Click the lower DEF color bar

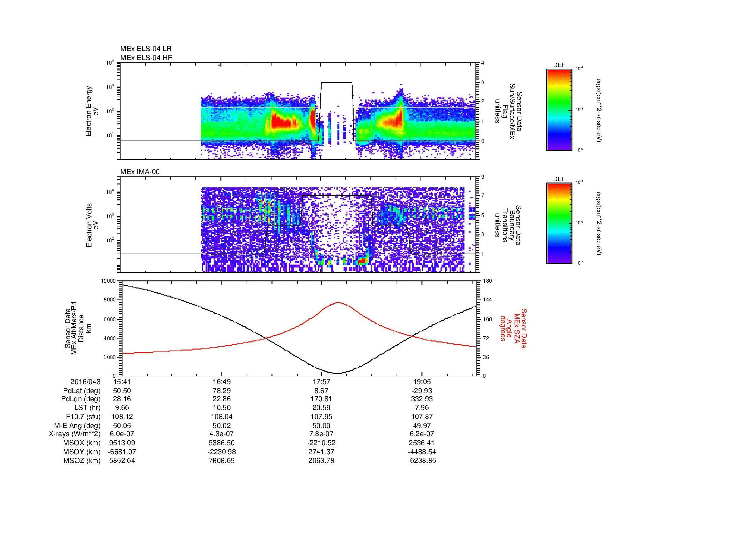pos(559,224)
